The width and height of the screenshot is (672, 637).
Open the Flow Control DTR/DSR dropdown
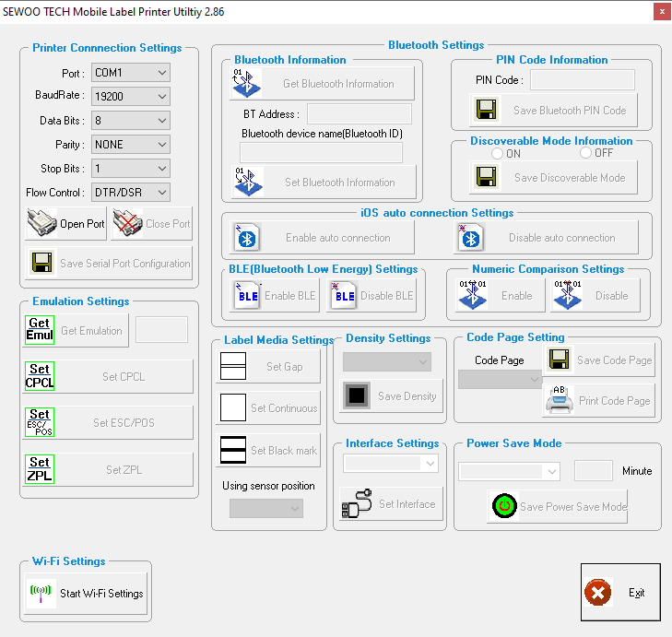[x=131, y=193]
